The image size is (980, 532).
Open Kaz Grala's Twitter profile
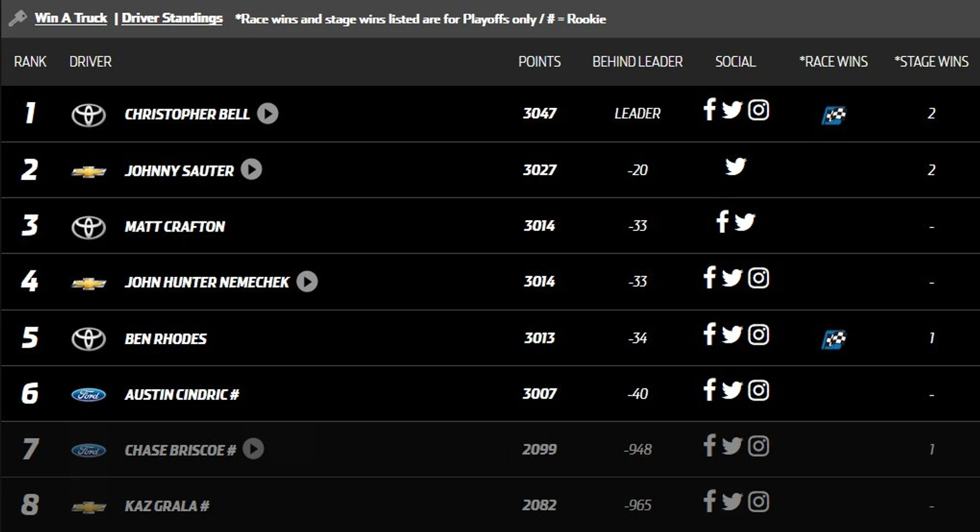[732, 501]
